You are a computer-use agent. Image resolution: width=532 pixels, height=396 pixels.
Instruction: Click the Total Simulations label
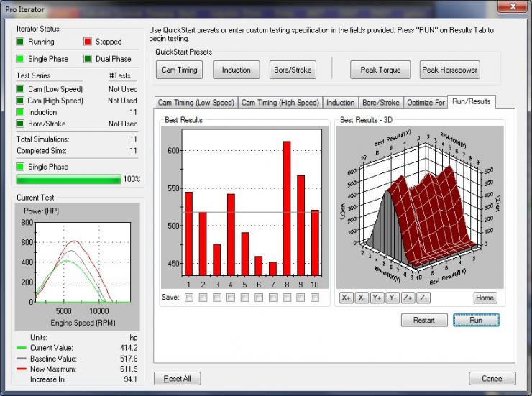tap(42, 139)
